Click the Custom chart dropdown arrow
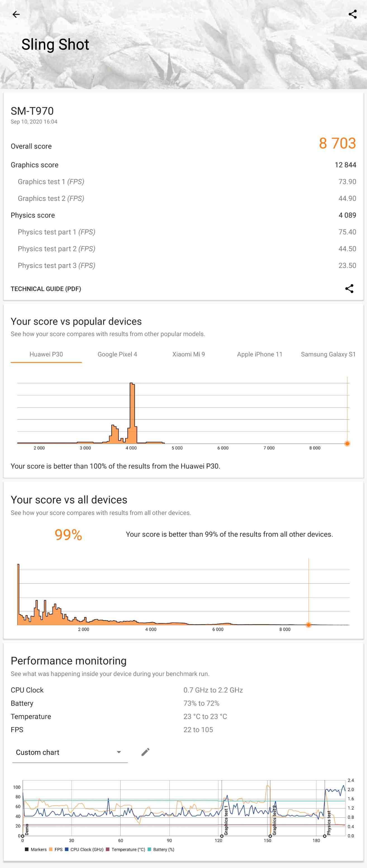Viewport: 367px width, 868px height. (119, 752)
